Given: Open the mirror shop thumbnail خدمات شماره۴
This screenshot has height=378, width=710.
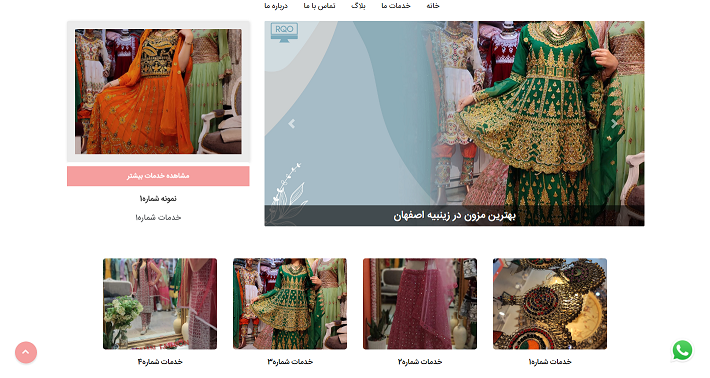Looking at the screenshot, I should pos(160,304).
